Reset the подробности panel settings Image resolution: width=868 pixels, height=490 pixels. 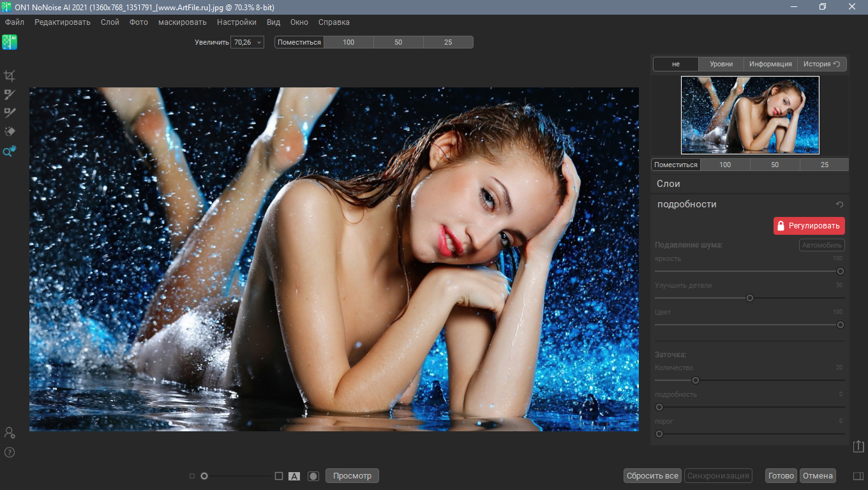840,204
